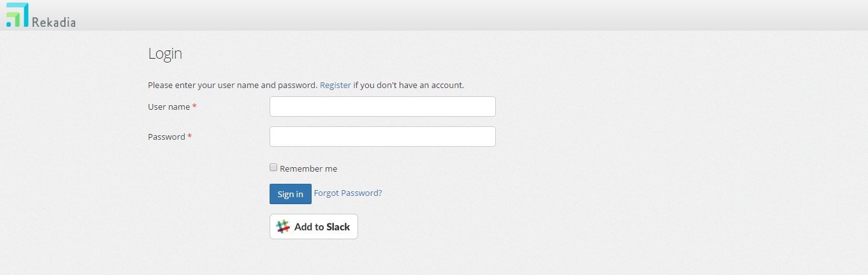This screenshot has height=275, width=868.
Task: Click the red asterisk beside Password
Action: pos(190,137)
